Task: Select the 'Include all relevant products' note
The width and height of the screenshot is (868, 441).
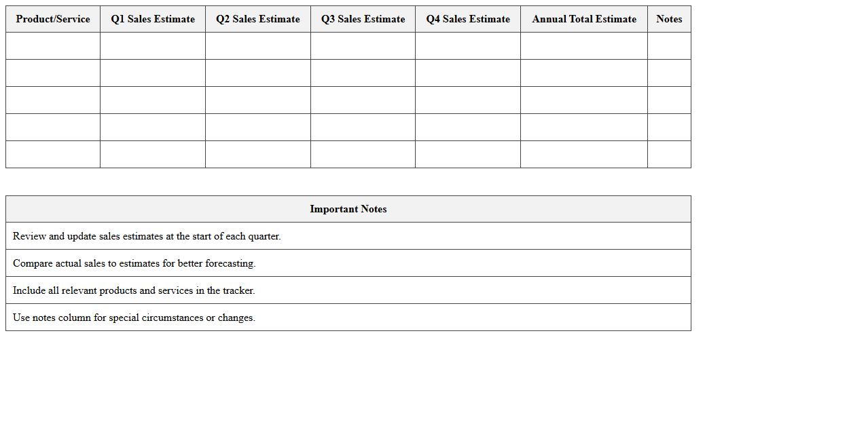Action: (134, 290)
